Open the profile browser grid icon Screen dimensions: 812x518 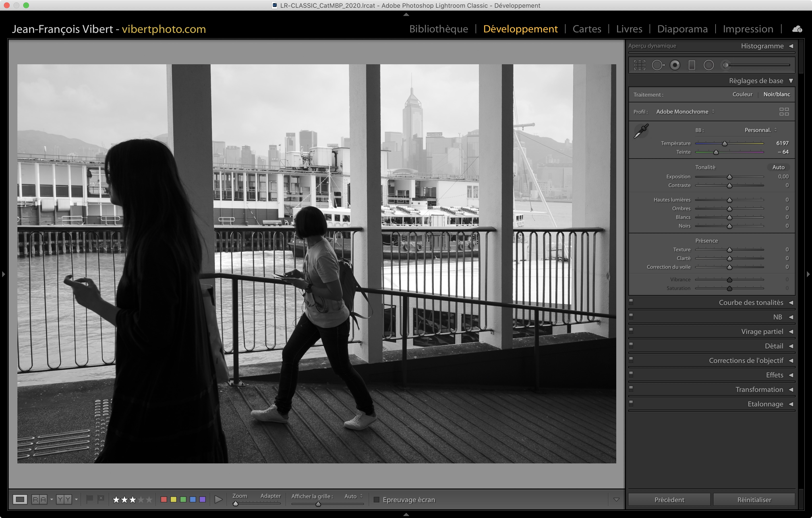(784, 112)
